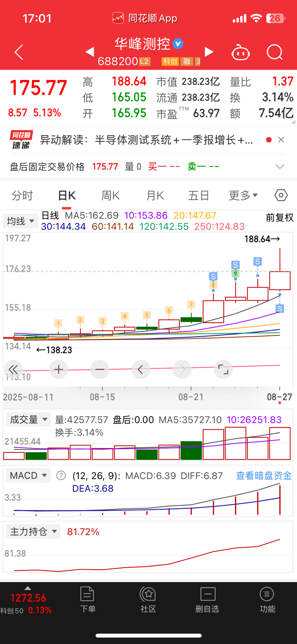The height and width of the screenshot is (644, 297).
Task: Tap the 08-27 volume bar
Action: coord(280,443)
